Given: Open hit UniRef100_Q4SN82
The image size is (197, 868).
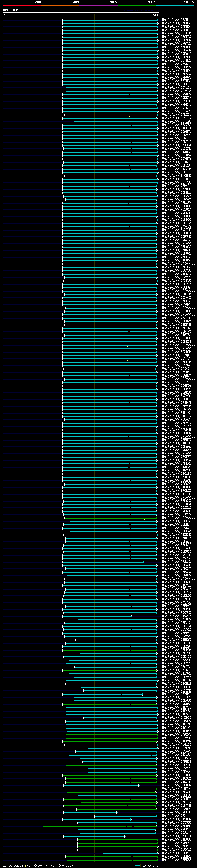Looking at the screenshot, I should 177,819.
